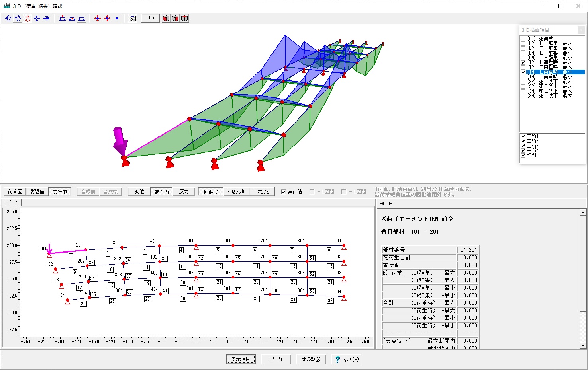
Task: Toggle the 集計値 checkbox in the toolbar
Action: pyautogui.click(x=283, y=192)
